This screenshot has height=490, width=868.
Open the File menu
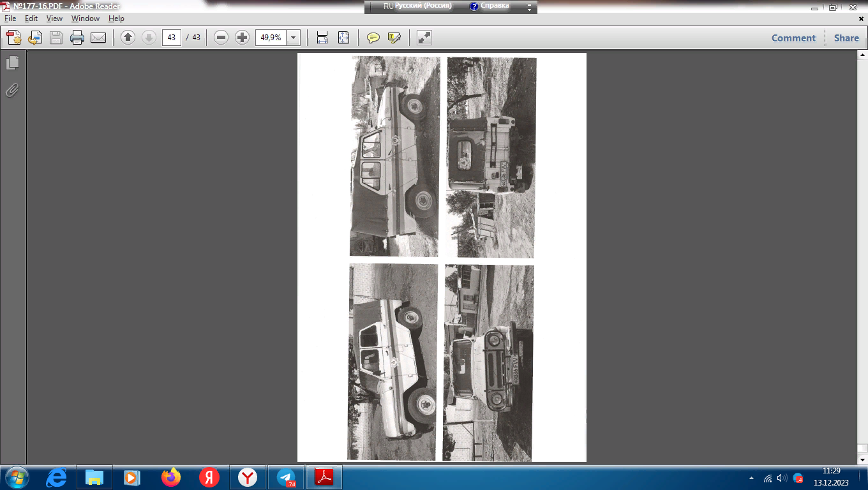pyautogui.click(x=10, y=19)
